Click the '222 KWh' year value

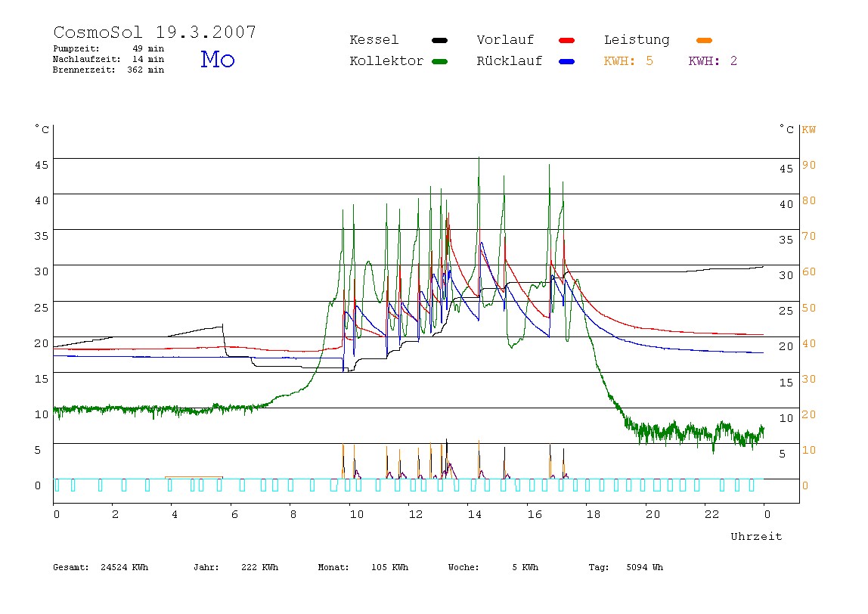259,567
